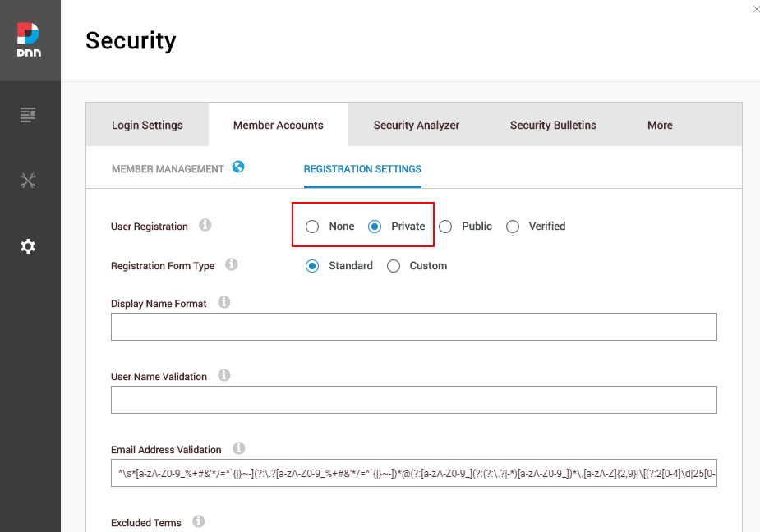Open the Manage tools icon in the sidebar
This screenshot has width=760, height=532.
(28, 181)
